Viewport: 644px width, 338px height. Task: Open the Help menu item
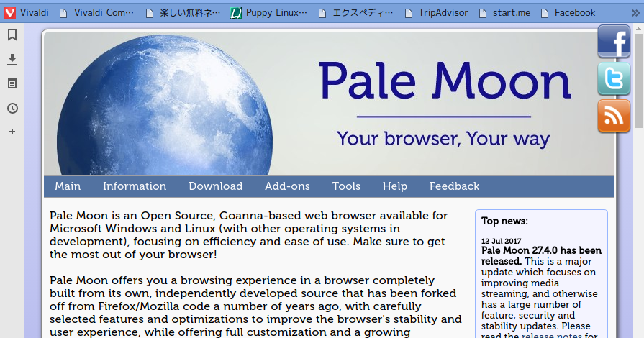coord(395,186)
